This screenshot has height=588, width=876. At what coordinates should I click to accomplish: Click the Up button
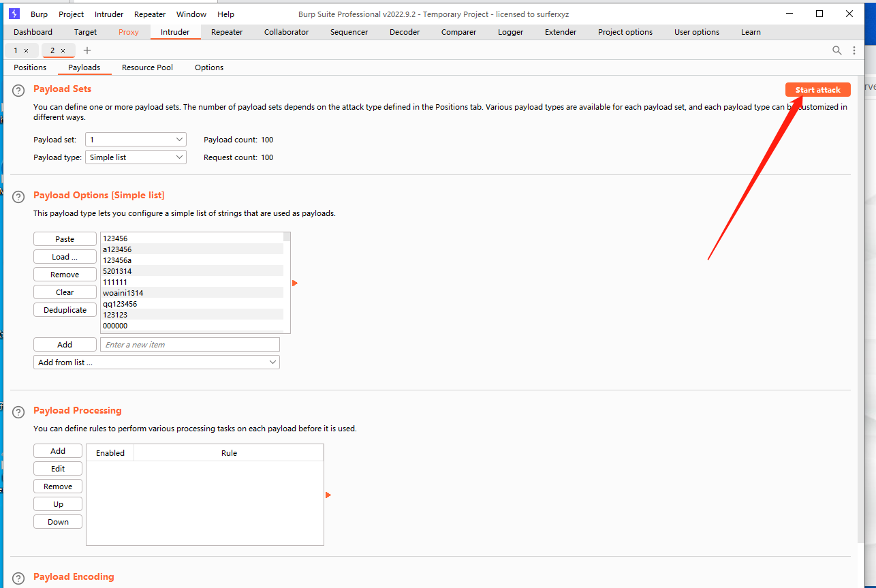pos(58,504)
